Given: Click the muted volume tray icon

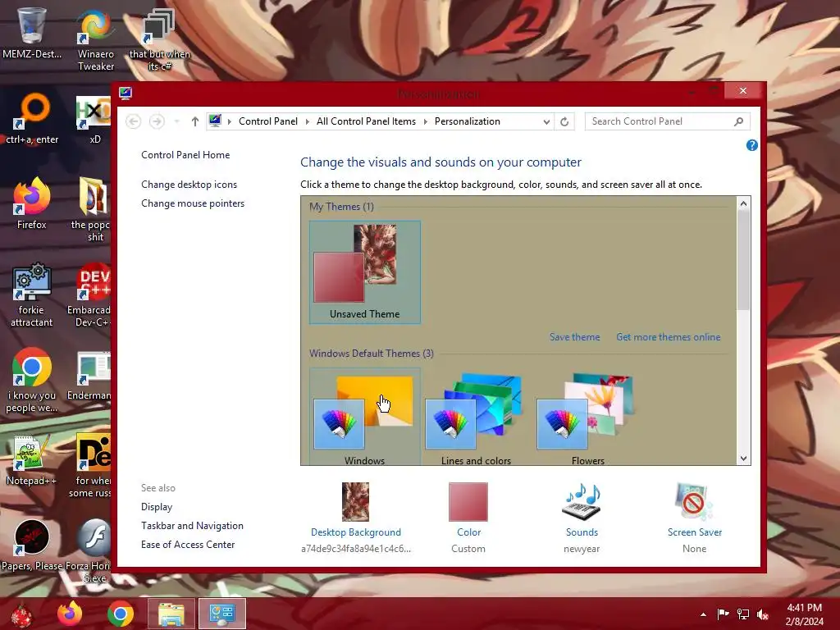Looking at the screenshot, I should coord(763,614).
